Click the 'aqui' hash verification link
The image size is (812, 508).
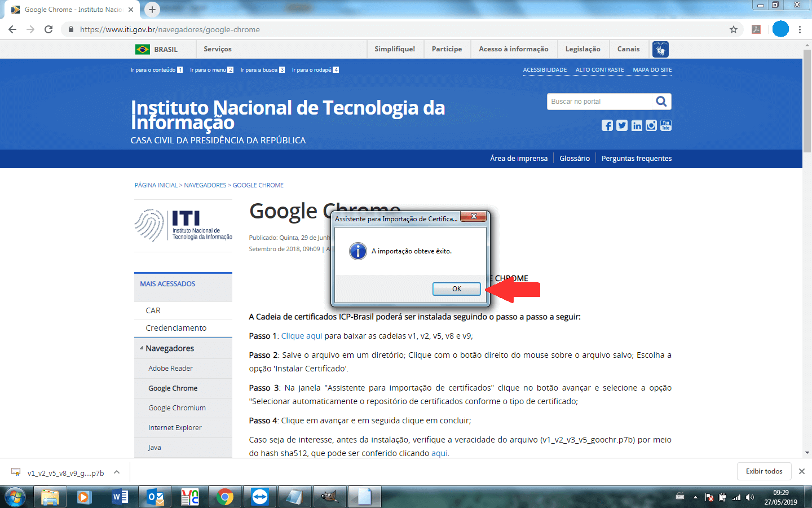(x=439, y=453)
